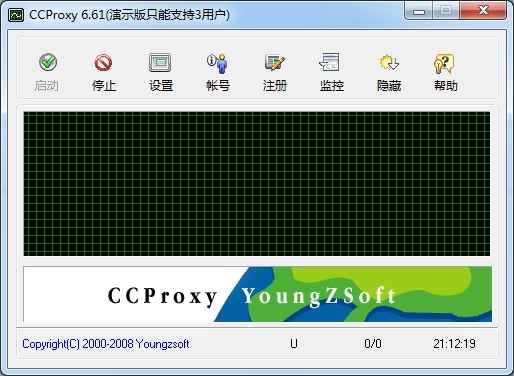Click the 帐号 text label

tap(218, 86)
